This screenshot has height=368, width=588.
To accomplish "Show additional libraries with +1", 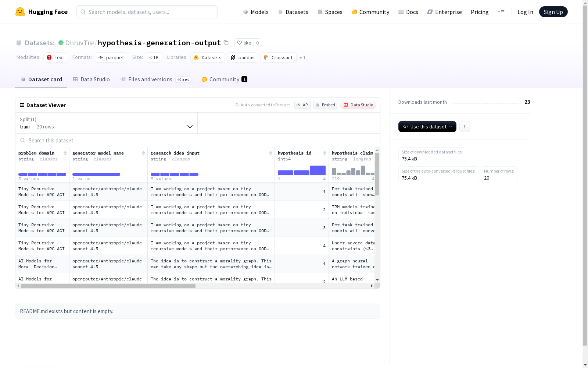I will pos(302,57).
